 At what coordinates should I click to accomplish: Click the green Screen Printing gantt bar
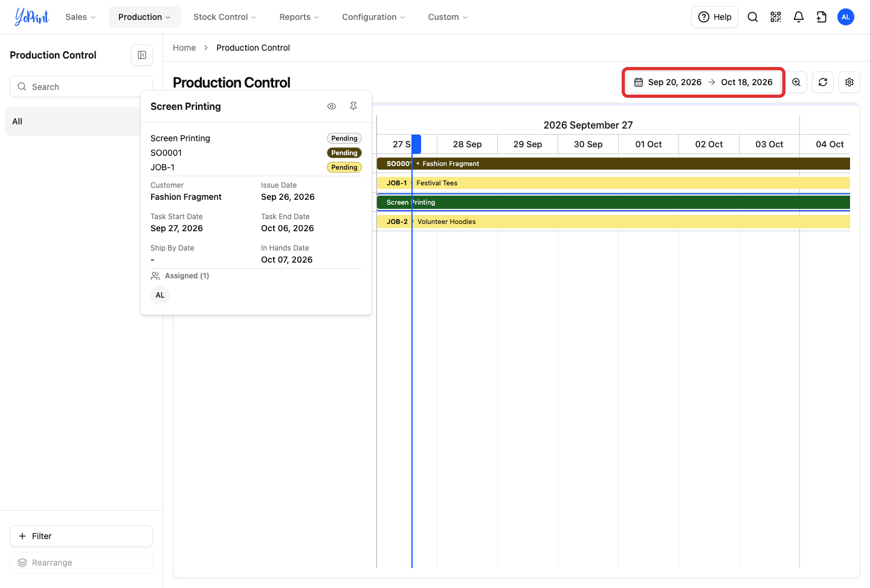pyautogui.click(x=613, y=202)
